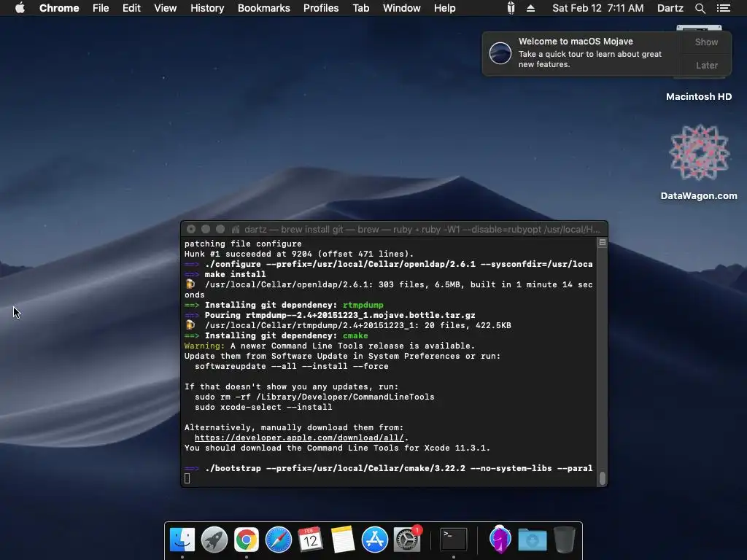Click 'sudo xcode-select --install' line
747x560 pixels.
263,407
